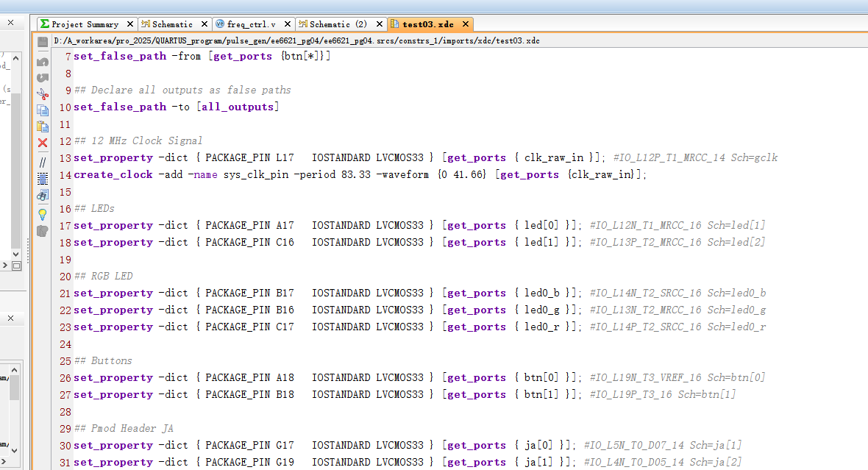Click PACKAGE_PIN value L17 on line 13
Viewport: 868px width, 470px height.
[285, 158]
